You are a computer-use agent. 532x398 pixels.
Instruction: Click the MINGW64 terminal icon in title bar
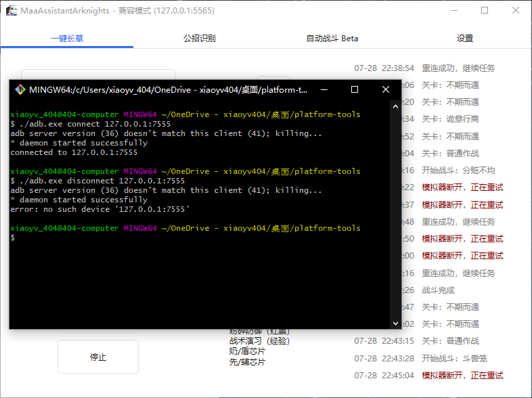click(x=20, y=89)
